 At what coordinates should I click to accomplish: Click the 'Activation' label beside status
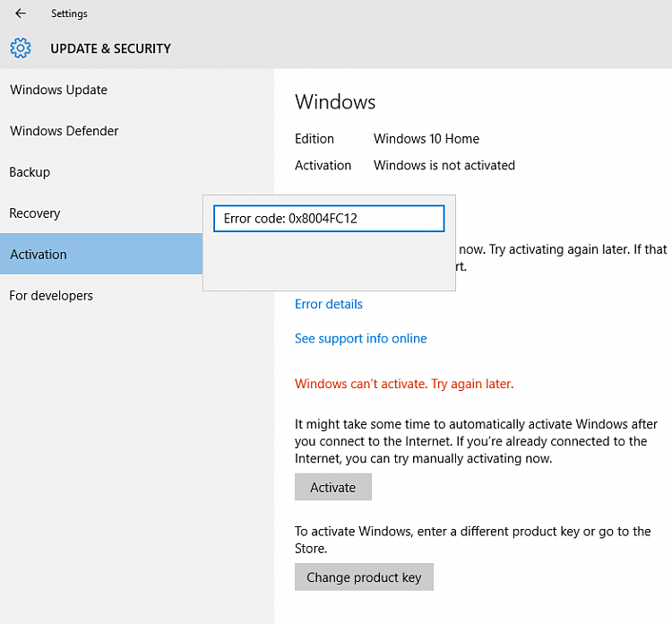pos(323,165)
